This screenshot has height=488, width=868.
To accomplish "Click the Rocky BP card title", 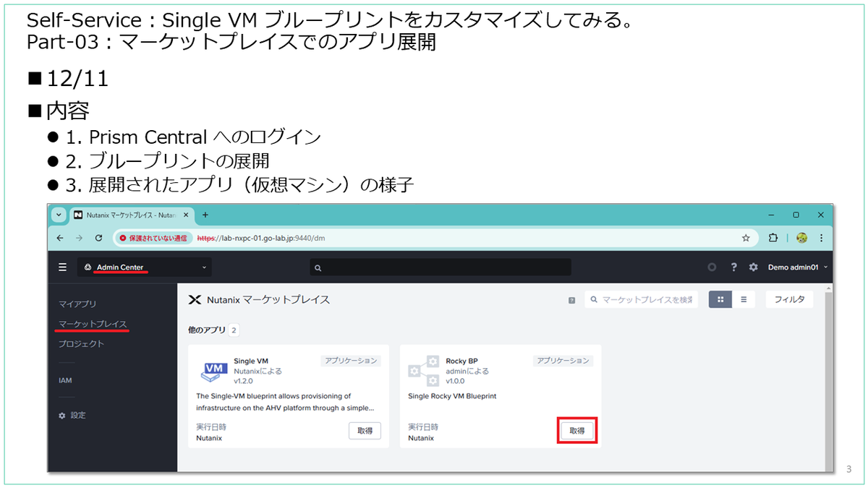I will (x=461, y=361).
